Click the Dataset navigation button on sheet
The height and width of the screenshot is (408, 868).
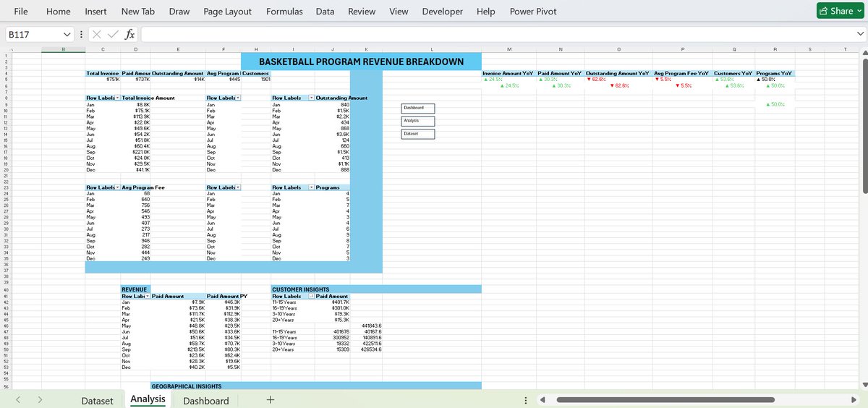pos(420,134)
